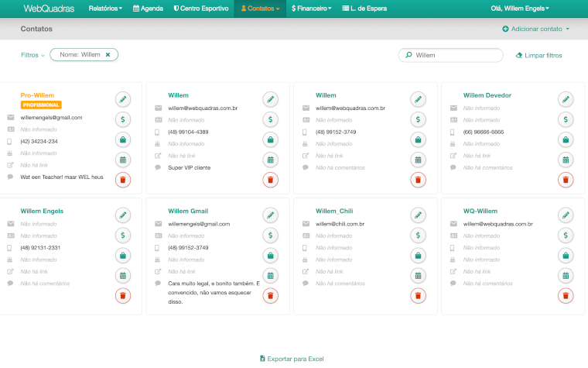Expand the Filtros dropdown
This screenshot has height=368, width=588.
32,55
